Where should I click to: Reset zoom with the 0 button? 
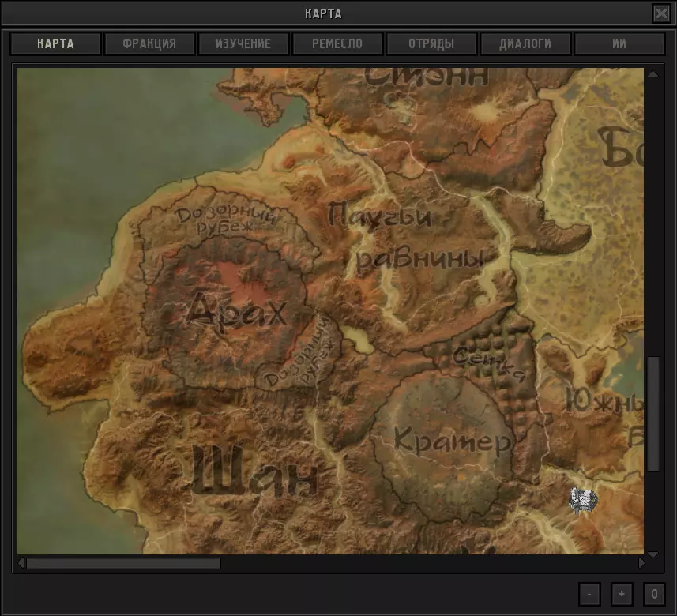(x=654, y=594)
